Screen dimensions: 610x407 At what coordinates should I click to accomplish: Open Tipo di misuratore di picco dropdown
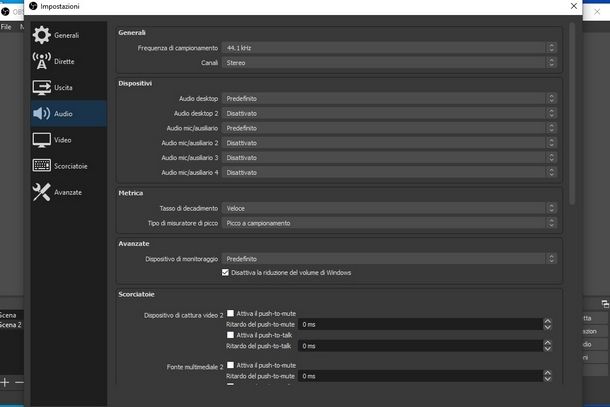389,223
